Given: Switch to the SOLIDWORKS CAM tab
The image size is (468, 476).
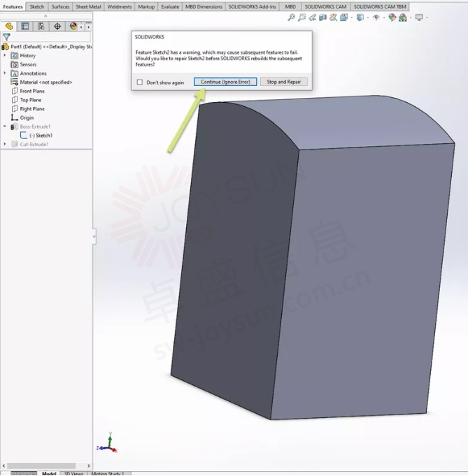Looking at the screenshot, I should 325,7.
